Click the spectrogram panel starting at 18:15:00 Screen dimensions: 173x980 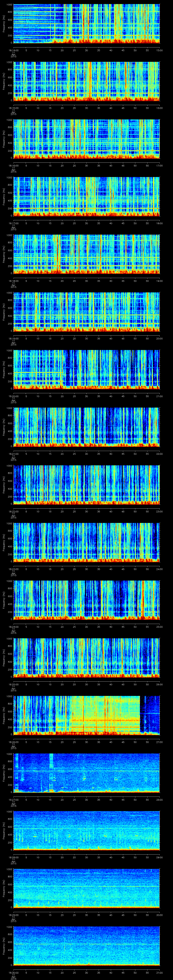[86, 81]
